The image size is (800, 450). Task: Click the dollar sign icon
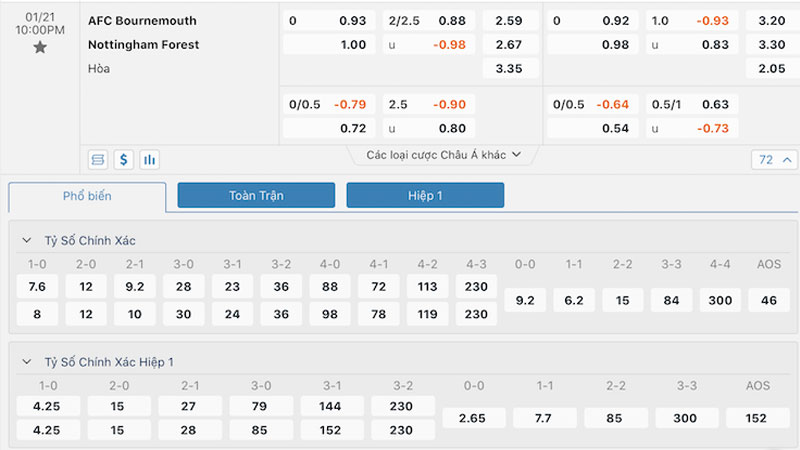[124, 159]
